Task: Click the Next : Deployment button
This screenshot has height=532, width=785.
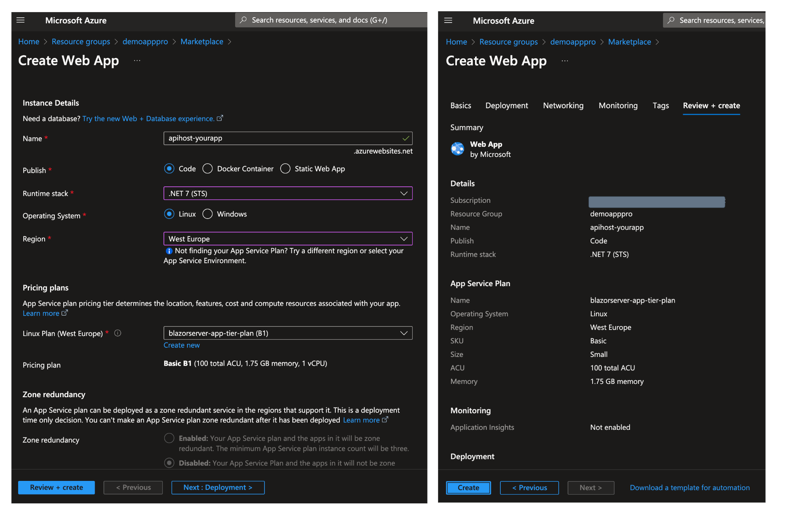Action: 218,487
